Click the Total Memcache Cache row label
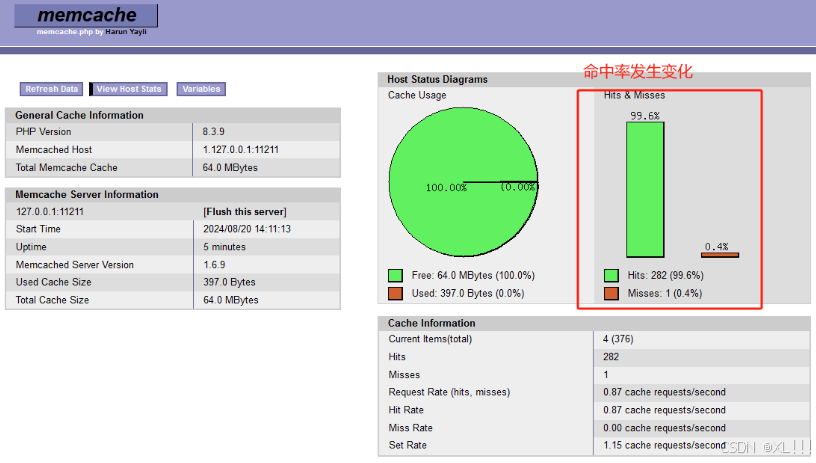Viewport: 816px width, 463px height. click(66, 168)
